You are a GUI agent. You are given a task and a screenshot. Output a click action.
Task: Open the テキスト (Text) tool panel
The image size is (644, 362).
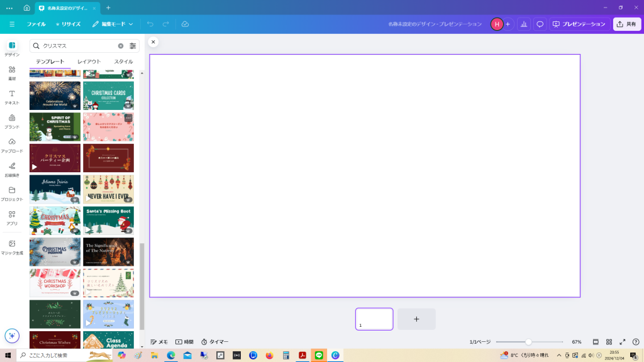coord(12,97)
